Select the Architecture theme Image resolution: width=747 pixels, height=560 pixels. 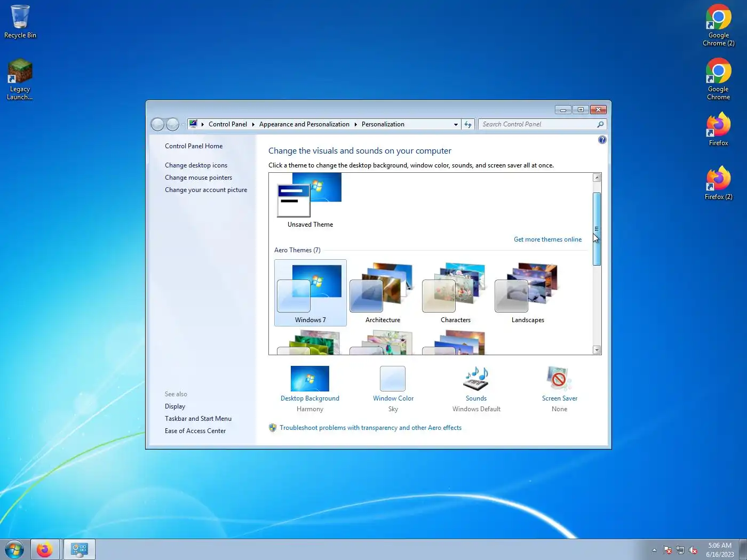[x=383, y=292]
